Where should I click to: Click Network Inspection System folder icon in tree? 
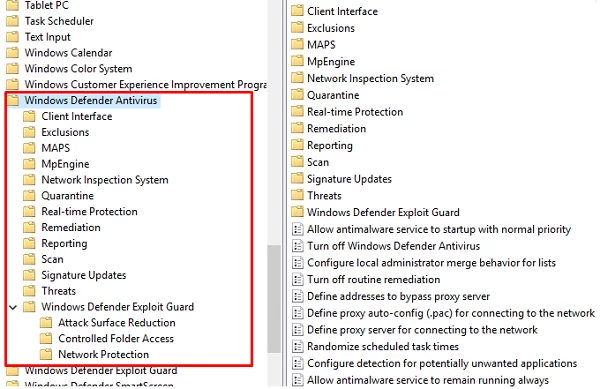click(29, 180)
